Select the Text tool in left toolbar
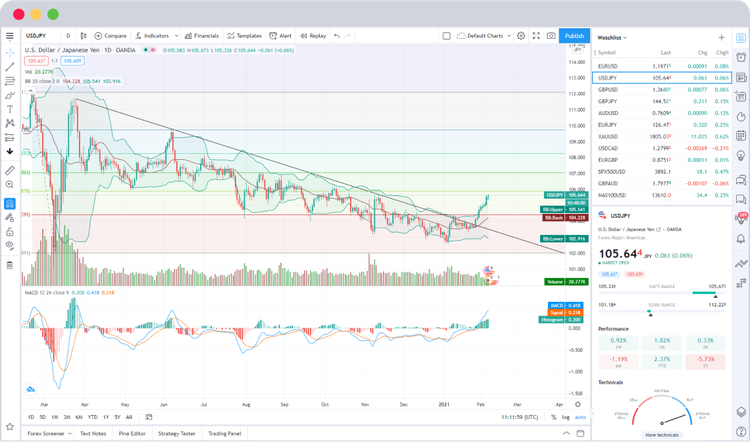 9,108
